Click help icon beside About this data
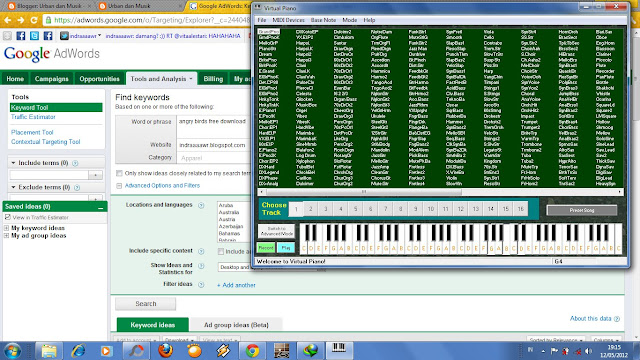This screenshot has height=360, width=640. coord(617,319)
